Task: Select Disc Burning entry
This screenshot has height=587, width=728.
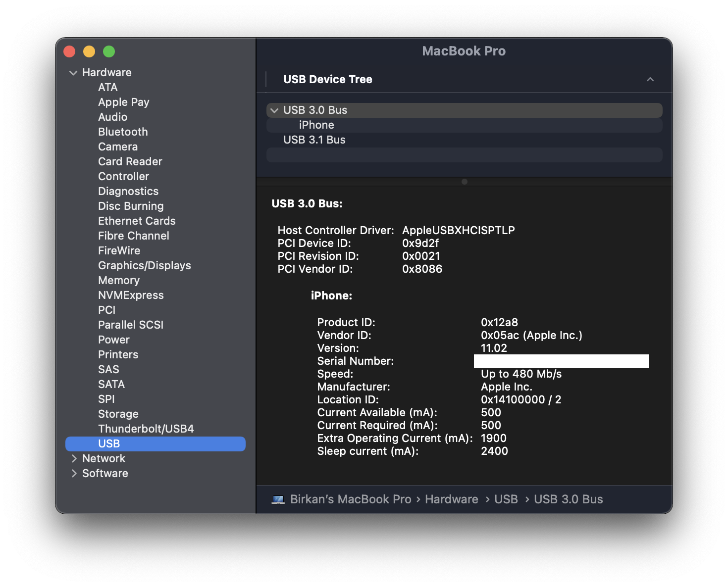Action: click(131, 206)
